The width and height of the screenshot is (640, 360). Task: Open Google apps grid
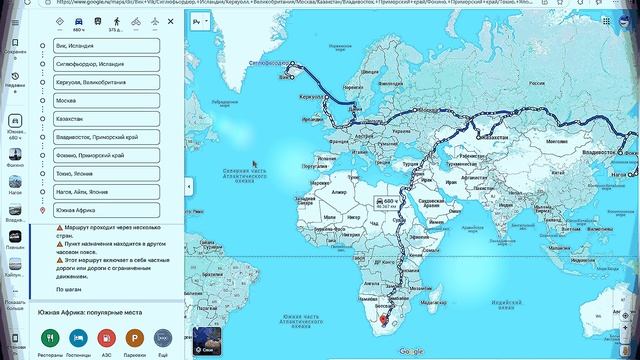click(x=606, y=21)
